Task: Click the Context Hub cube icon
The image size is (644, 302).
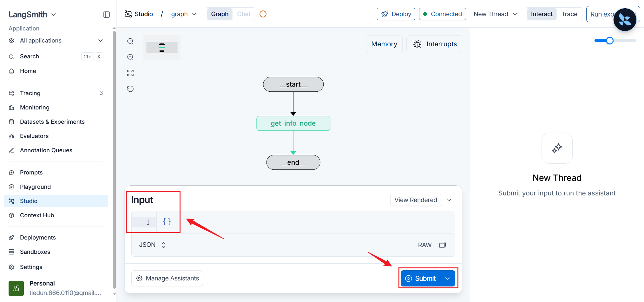Action: (x=11, y=215)
